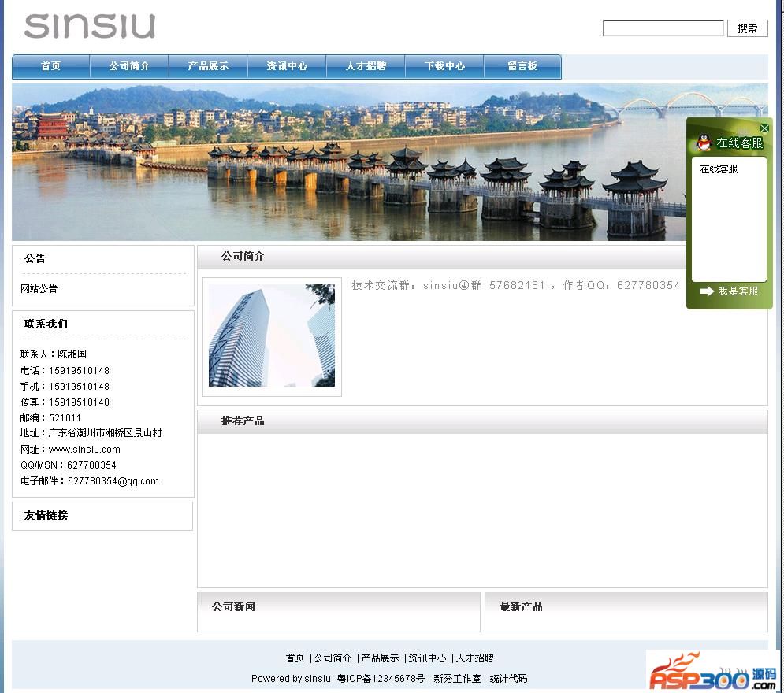
Task: Open the 网站公告 announcement link
Action: [39, 289]
